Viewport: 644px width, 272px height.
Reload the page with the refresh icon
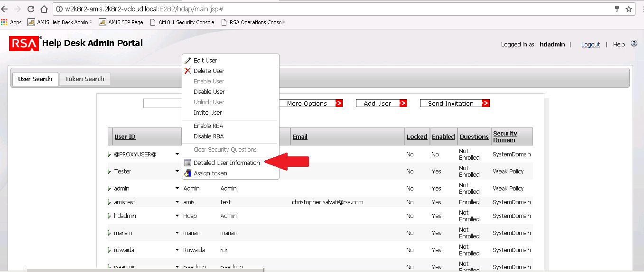click(31, 9)
